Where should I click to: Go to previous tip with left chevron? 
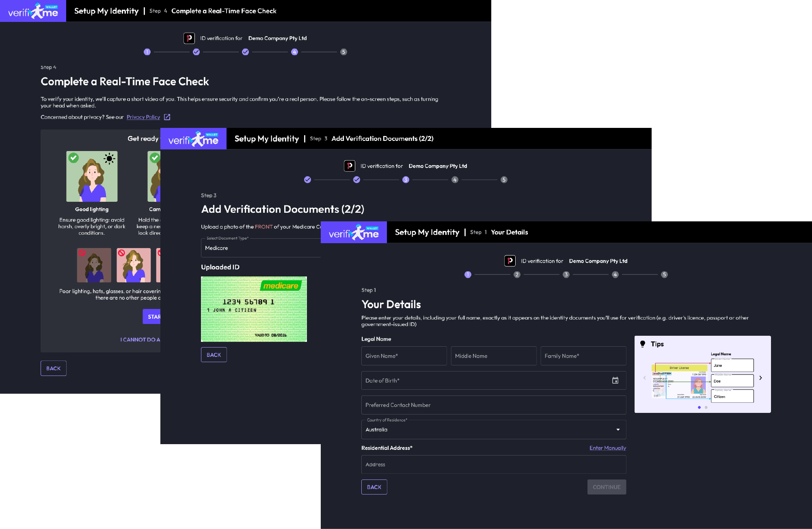pyautogui.click(x=644, y=378)
